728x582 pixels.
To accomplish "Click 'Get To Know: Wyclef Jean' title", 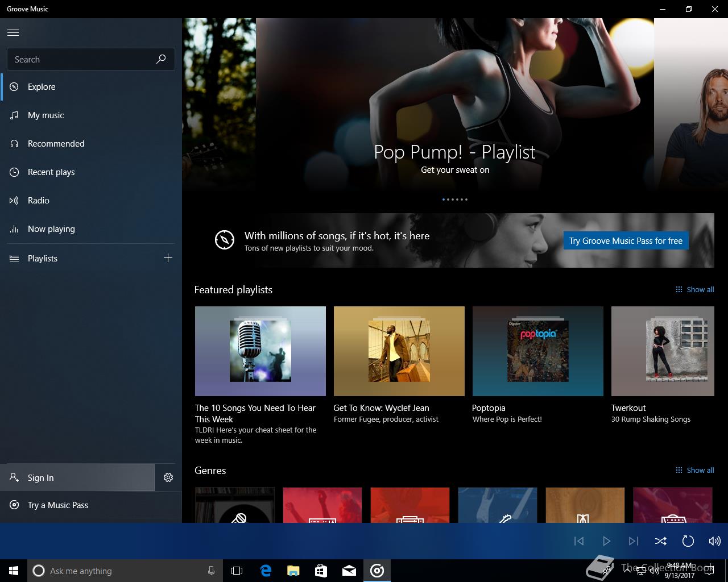I will point(381,408).
